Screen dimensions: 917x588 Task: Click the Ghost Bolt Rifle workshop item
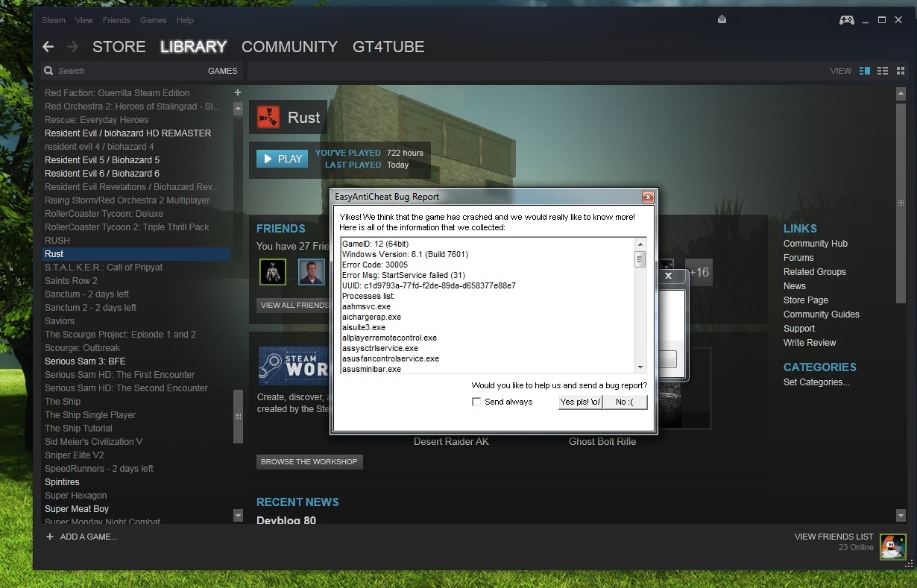pos(602,441)
